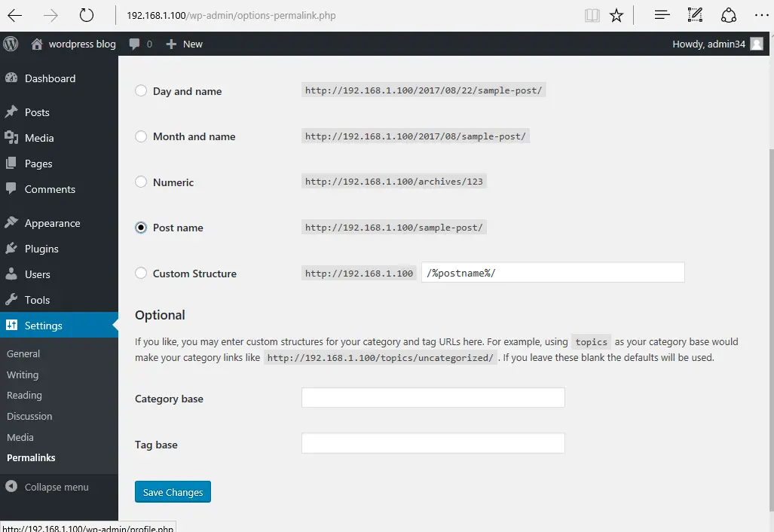
Task: Select the Day and name radio button
Action: [x=141, y=91]
